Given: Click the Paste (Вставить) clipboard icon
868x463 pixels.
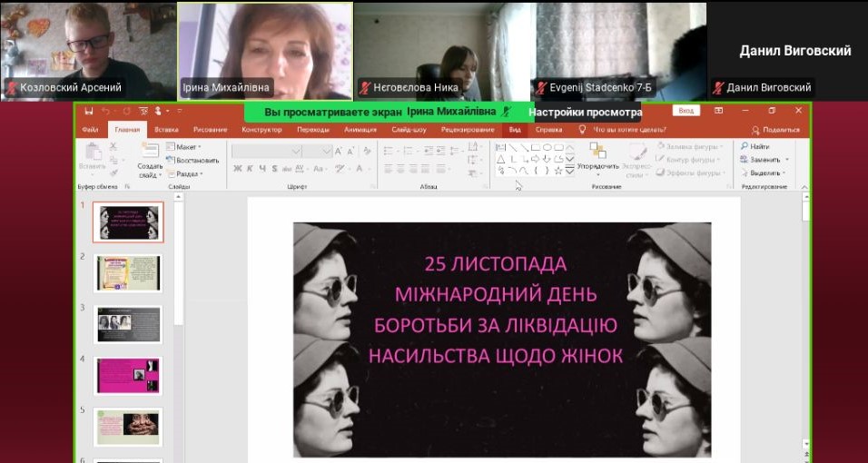Looking at the screenshot, I should (93, 152).
